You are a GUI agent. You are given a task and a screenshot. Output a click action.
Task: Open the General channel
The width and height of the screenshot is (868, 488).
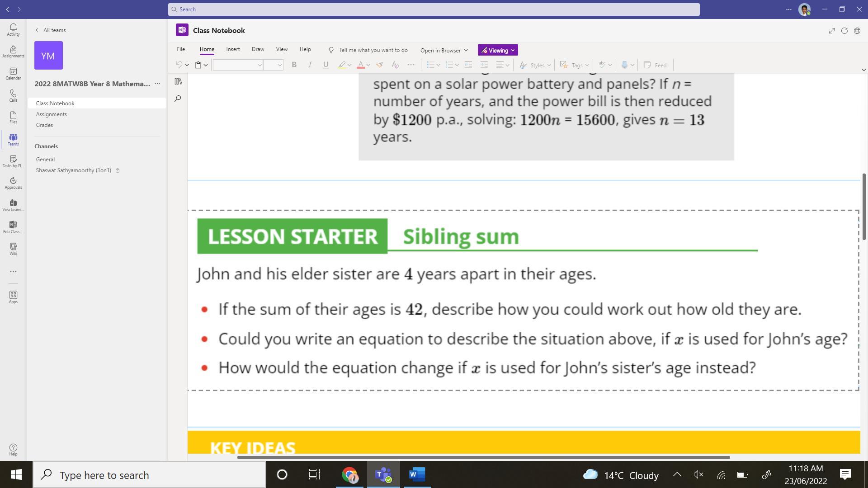[x=45, y=160]
